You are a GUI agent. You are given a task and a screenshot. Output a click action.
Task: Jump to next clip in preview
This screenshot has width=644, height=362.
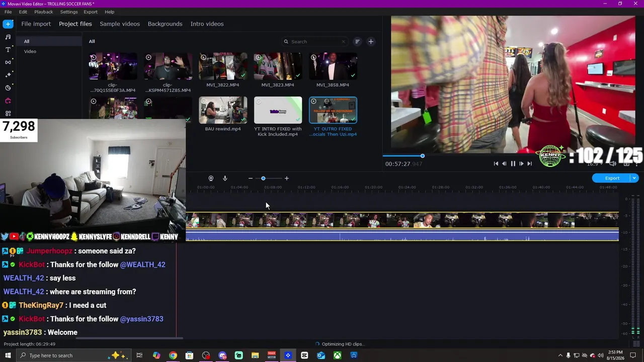coord(529,163)
